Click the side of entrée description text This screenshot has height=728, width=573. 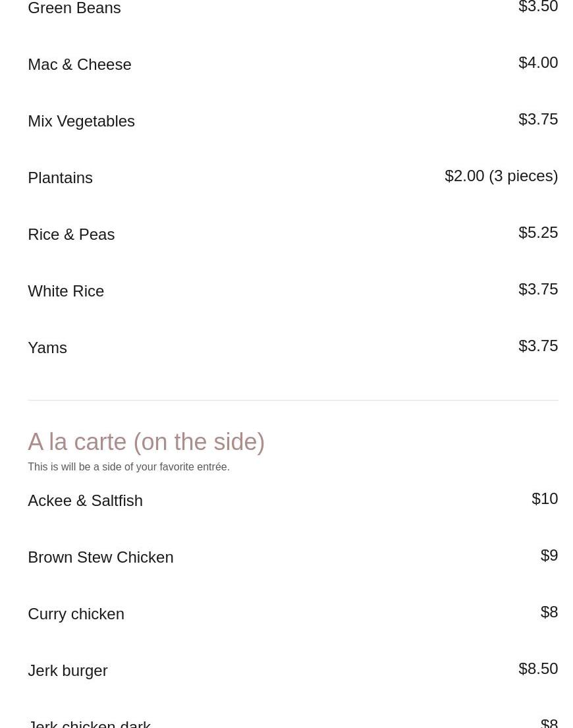(128, 467)
